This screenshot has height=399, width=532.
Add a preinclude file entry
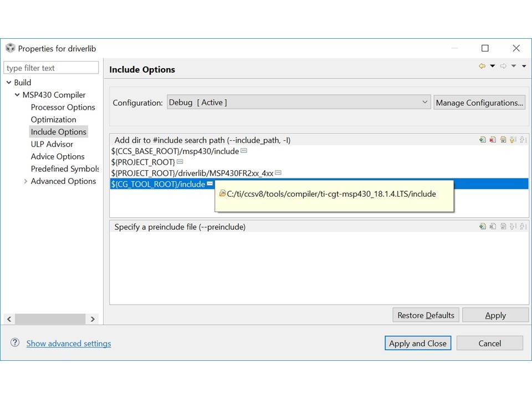tap(482, 226)
